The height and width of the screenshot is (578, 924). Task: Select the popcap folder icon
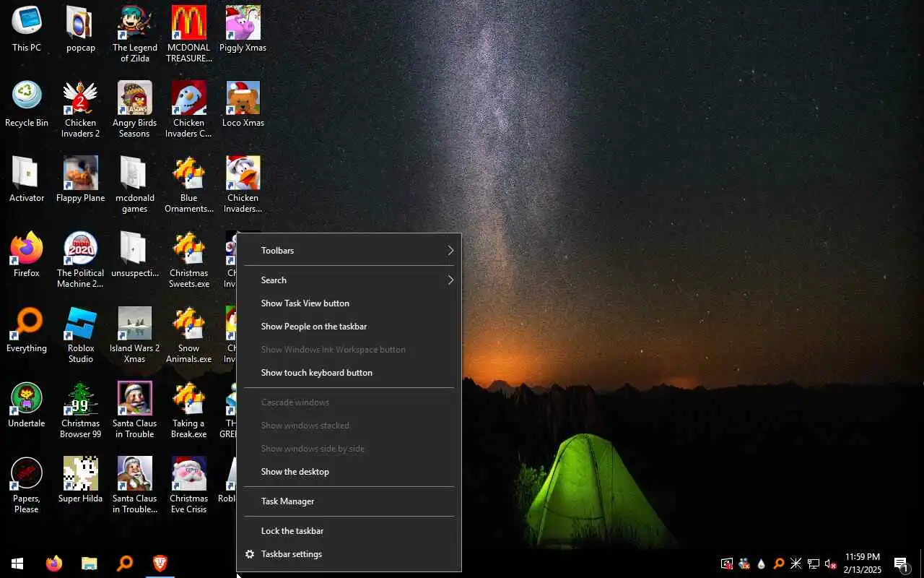coord(81,30)
